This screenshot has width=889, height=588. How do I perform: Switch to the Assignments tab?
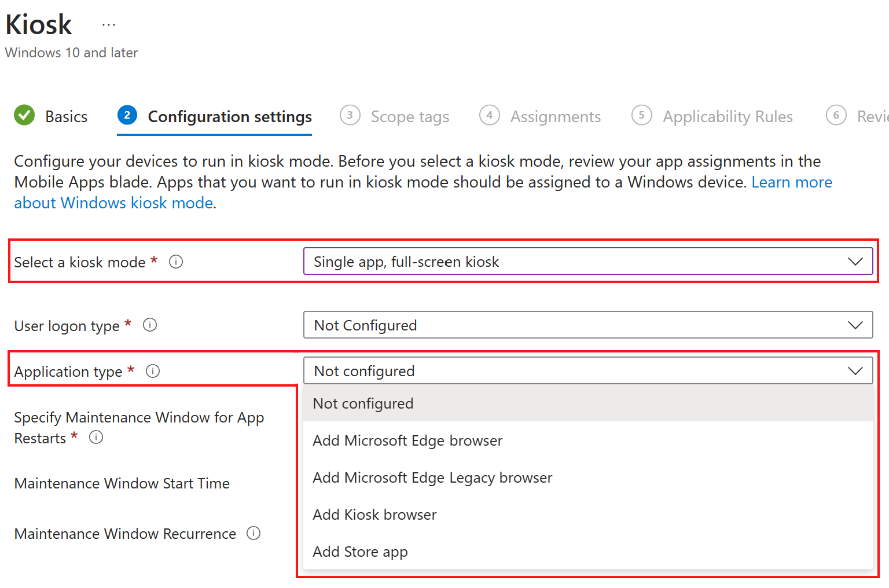tap(555, 117)
